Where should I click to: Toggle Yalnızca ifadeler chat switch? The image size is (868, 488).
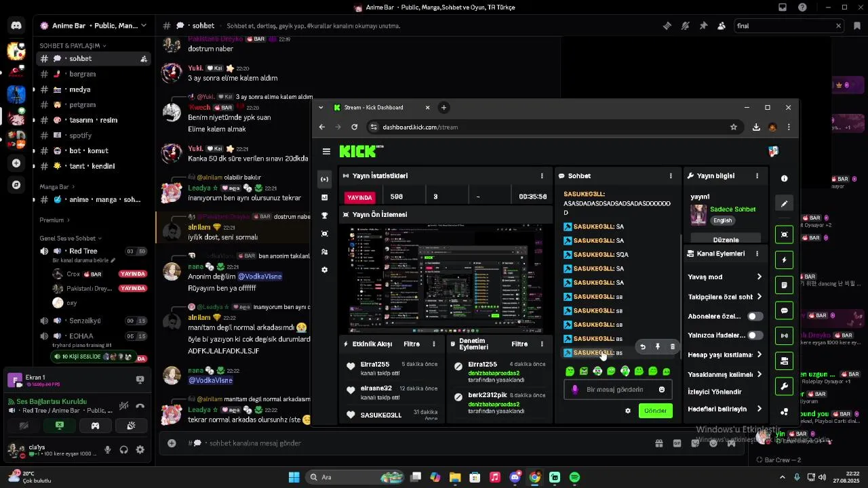pos(755,335)
